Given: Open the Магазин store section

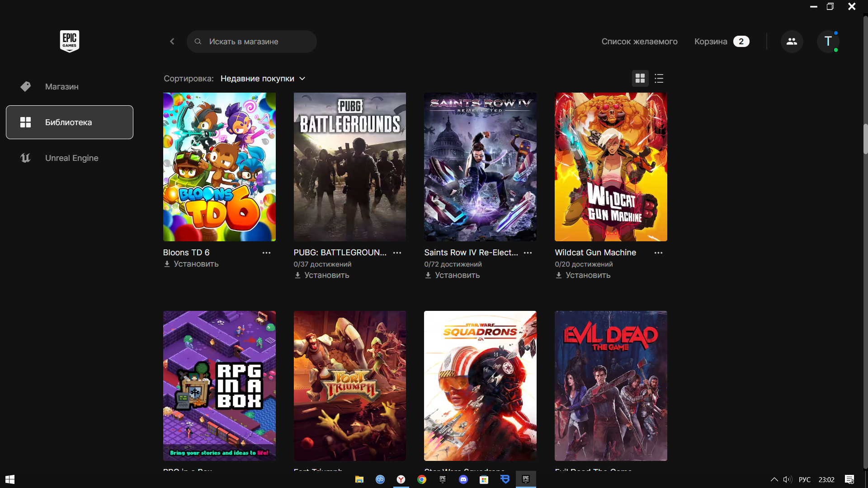Looking at the screenshot, I should (x=70, y=86).
